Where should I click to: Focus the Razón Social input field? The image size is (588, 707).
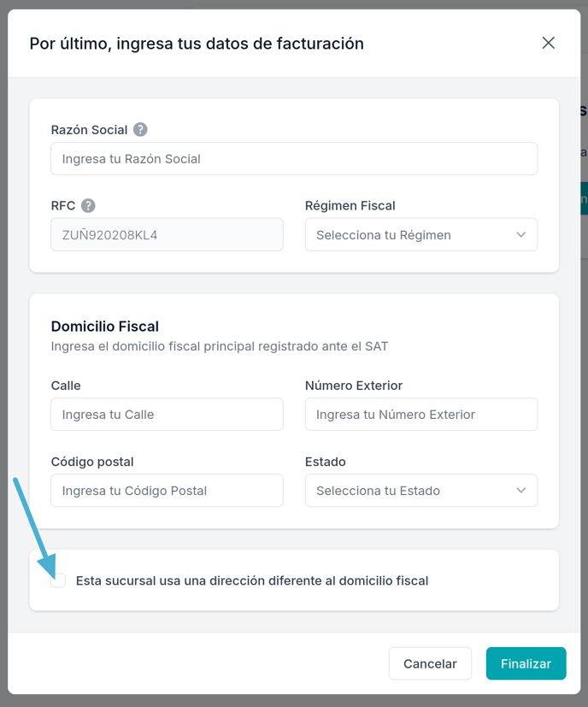pos(294,159)
